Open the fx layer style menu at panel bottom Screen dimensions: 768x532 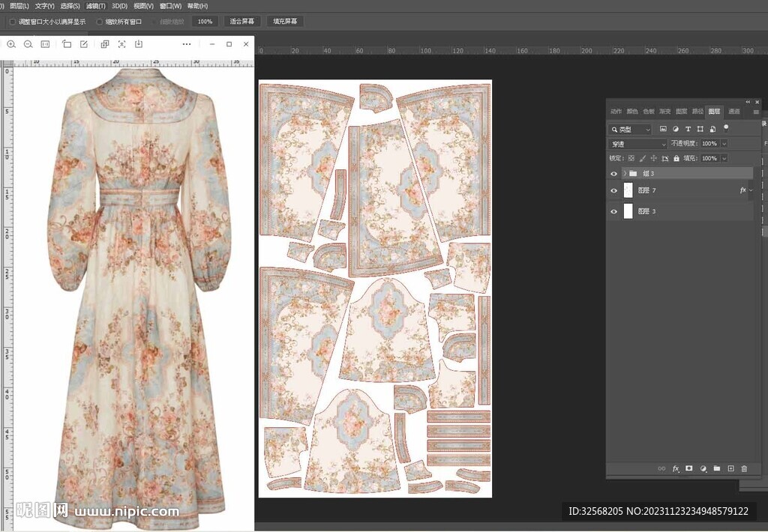coord(676,468)
